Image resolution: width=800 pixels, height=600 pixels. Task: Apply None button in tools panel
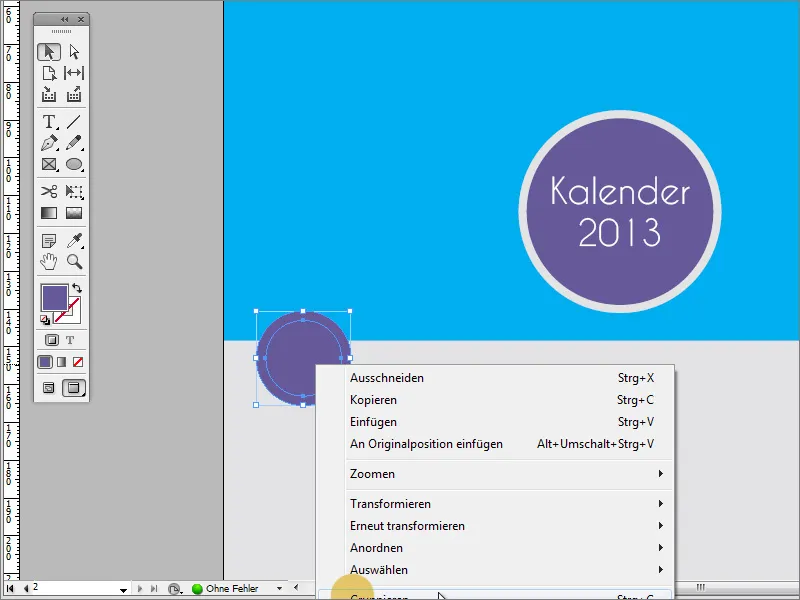coord(78,362)
